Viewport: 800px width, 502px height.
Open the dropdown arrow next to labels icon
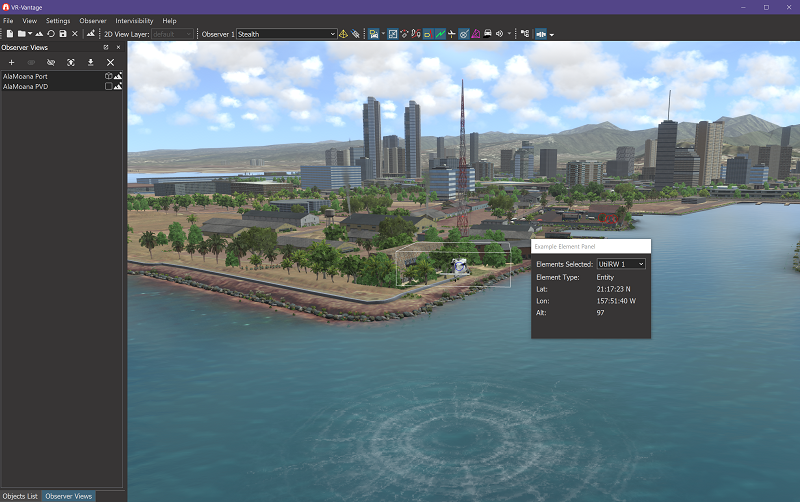383,34
